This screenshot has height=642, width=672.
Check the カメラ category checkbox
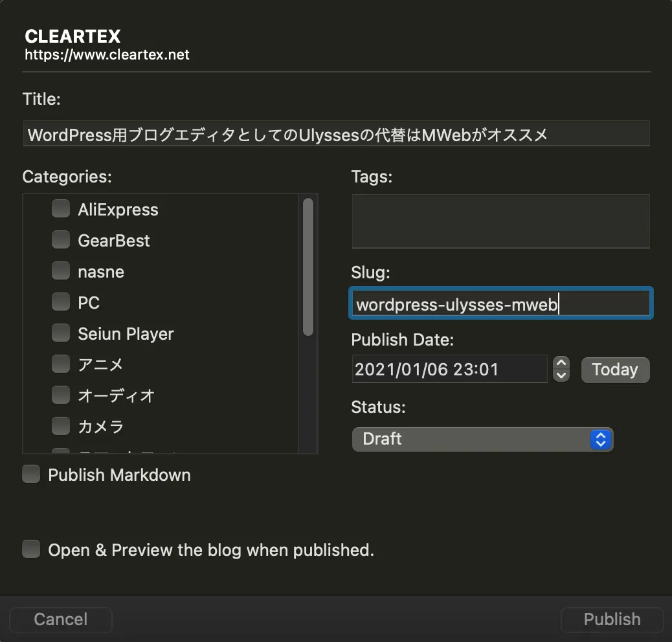(60, 426)
